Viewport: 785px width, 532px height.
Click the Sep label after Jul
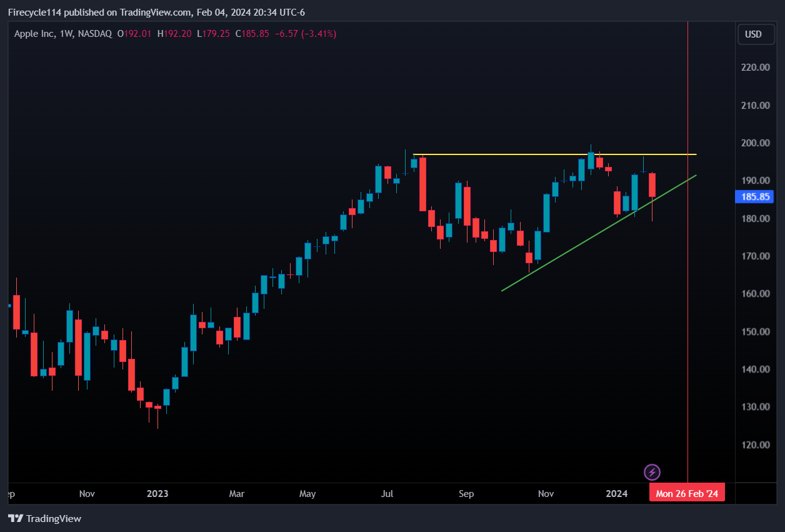(x=466, y=493)
